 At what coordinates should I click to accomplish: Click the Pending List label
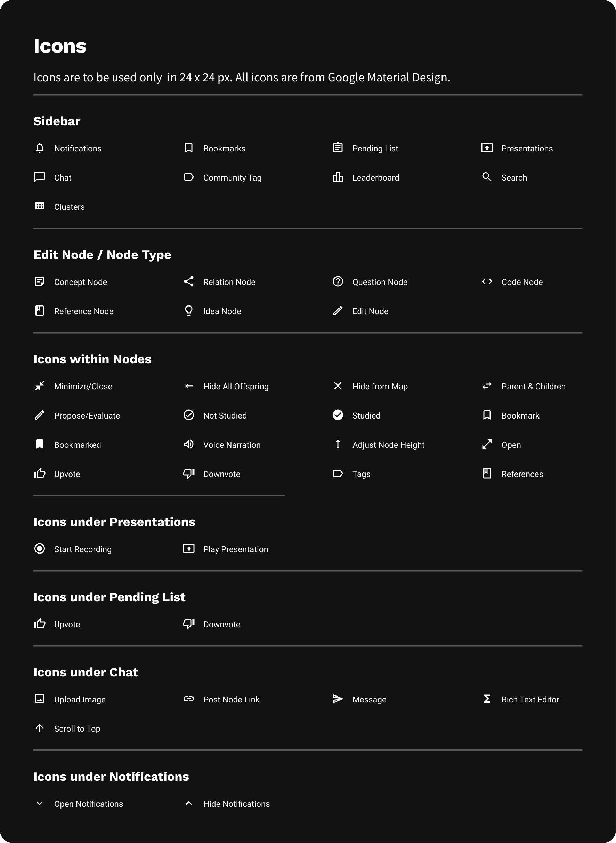coord(375,149)
